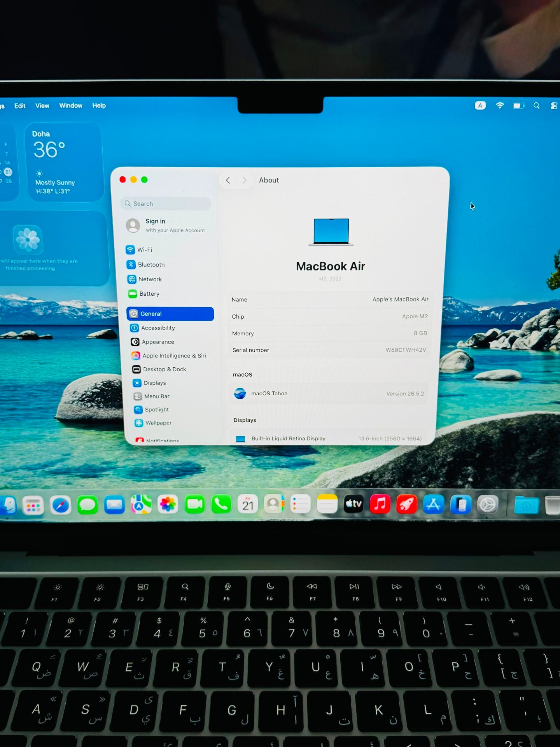Open Appearance settings in the sidebar

click(x=172, y=342)
